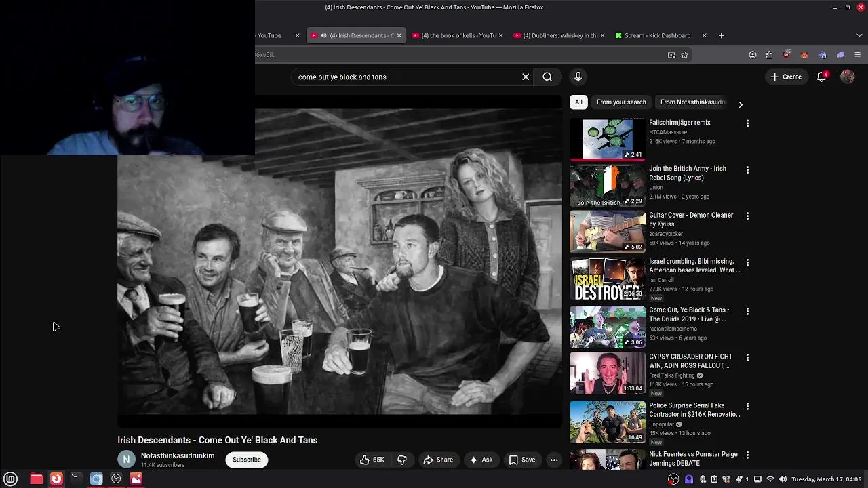
Task: Open options for Come Out Ye Druids video
Action: [747, 311]
